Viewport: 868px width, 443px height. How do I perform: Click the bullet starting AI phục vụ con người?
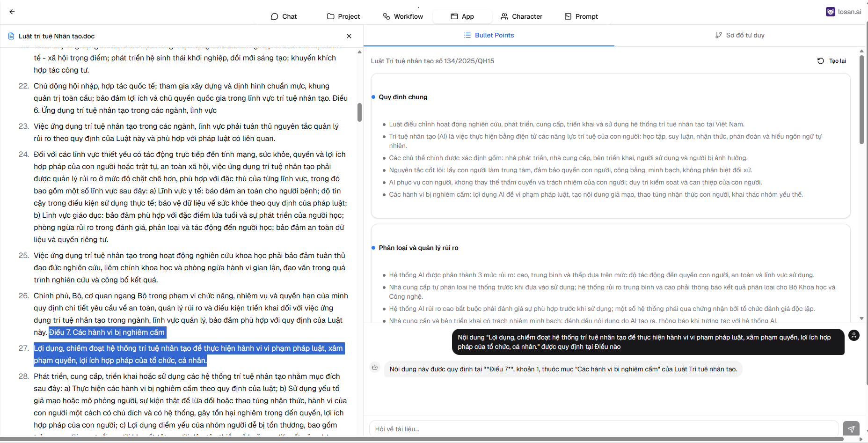click(576, 182)
